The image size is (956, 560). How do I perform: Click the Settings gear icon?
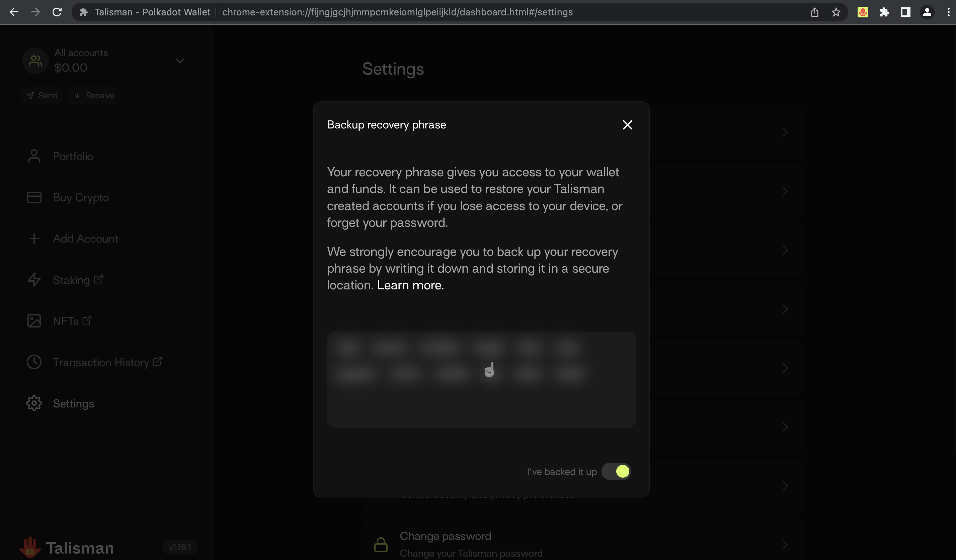click(x=34, y=403)
